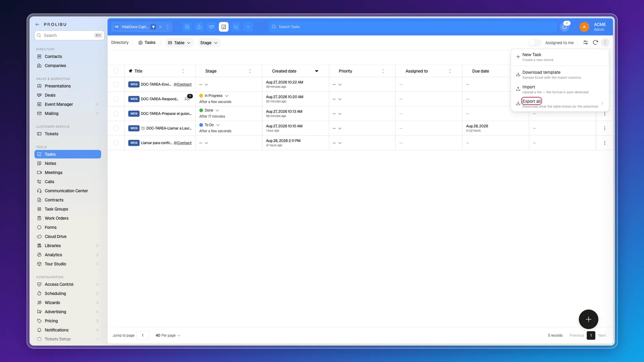644x362 pixels.
Task: Click the three-dot menu beside the refresh icon
Action: pos(605,43)
